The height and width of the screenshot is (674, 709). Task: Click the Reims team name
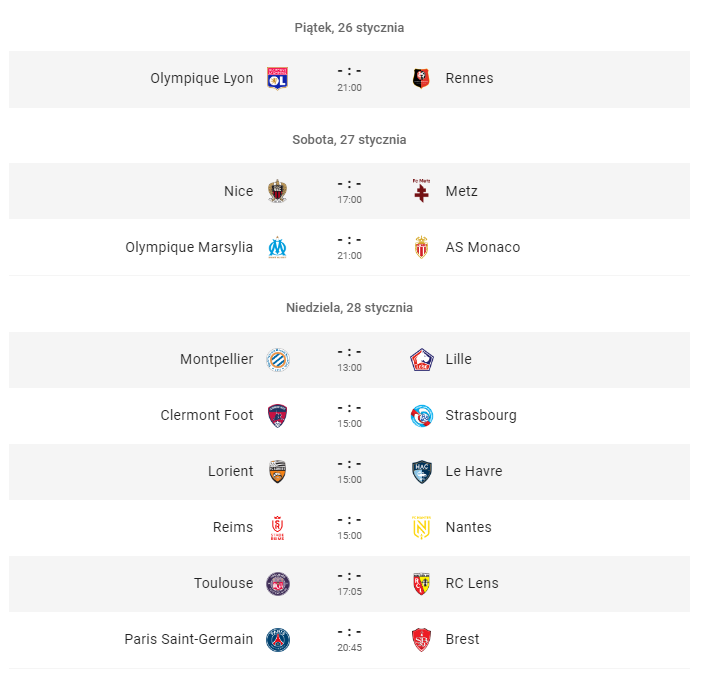pos(232,528)
